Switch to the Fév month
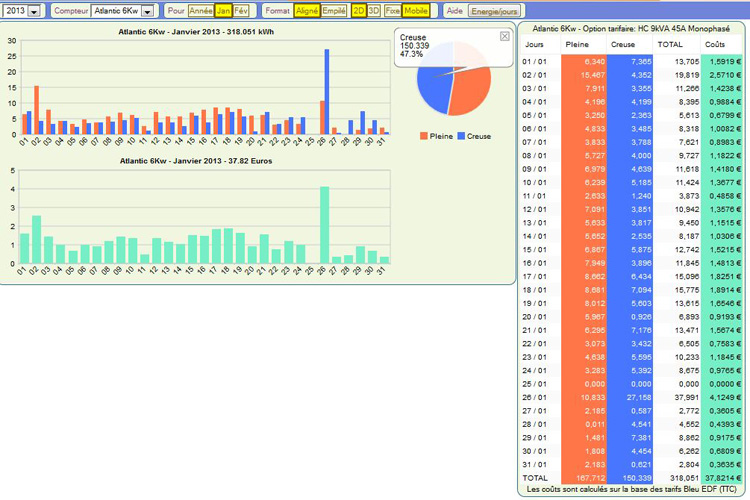This screenshot has width=750, height=500. [x=241, y=11]
